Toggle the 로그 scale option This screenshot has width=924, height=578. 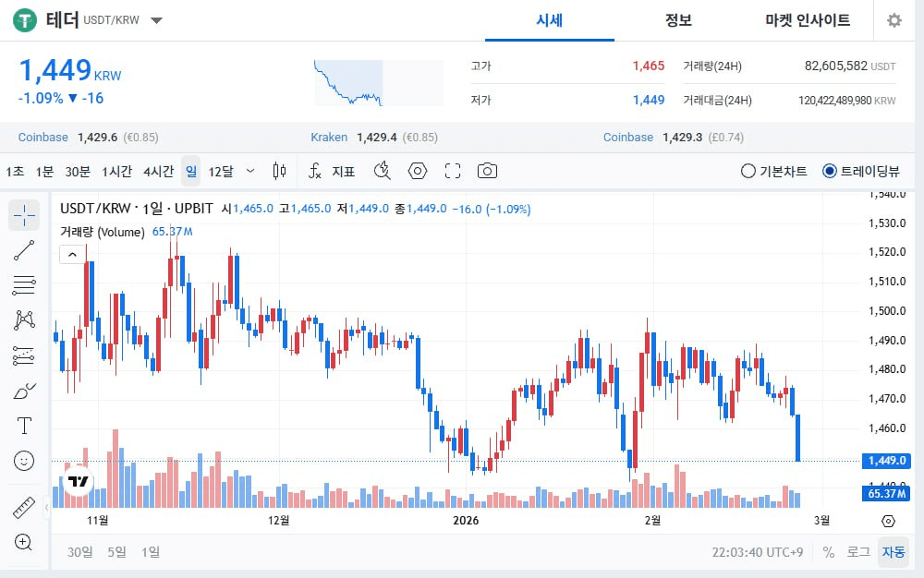click(x=858, y=552)
